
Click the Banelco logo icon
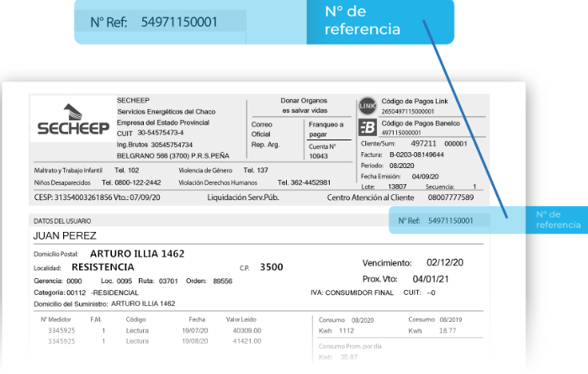coord(368,128)
